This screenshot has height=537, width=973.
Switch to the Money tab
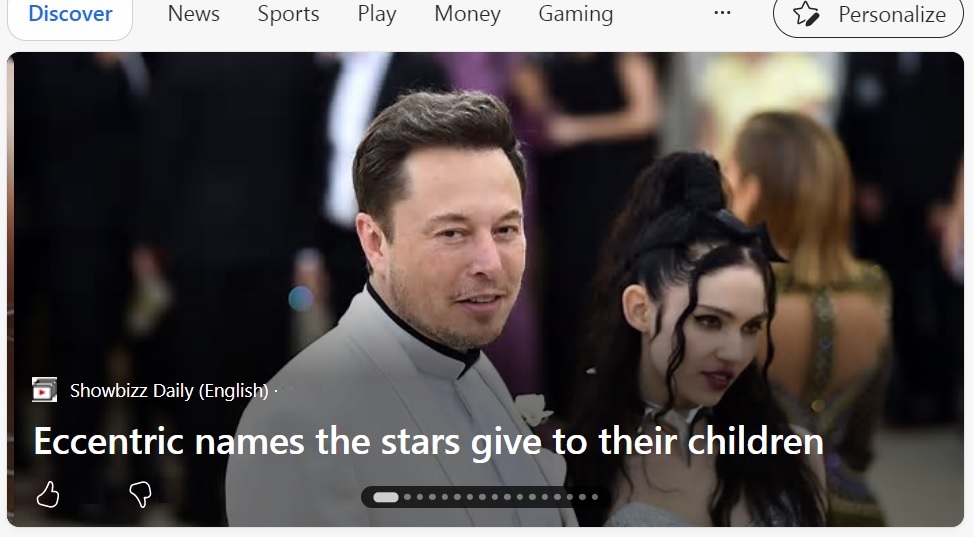[467, 14]
